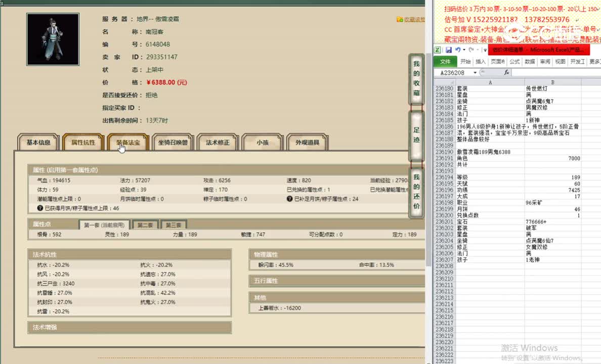Click Excel application icon in title bar

pos(437,50)
